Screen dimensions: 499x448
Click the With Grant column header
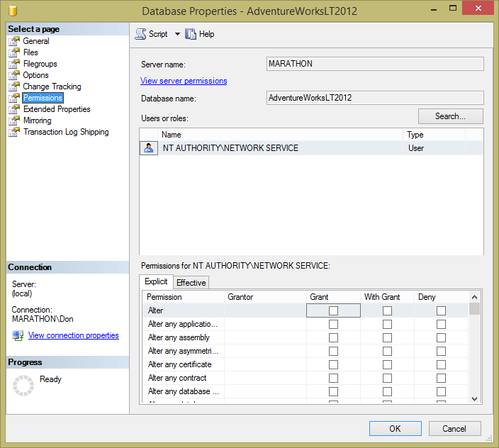(387, 297)
